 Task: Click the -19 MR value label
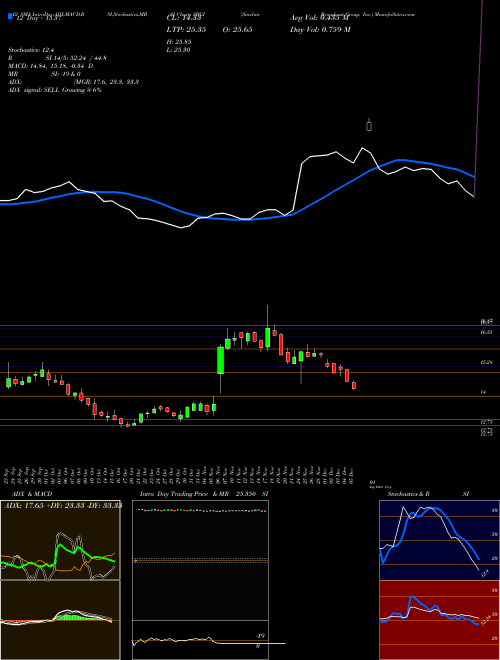click(259, 636)
